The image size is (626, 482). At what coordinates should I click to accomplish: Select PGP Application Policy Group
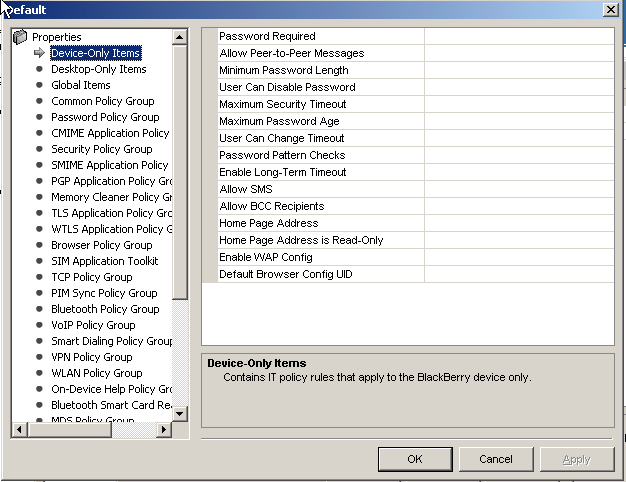coord(111,181)
